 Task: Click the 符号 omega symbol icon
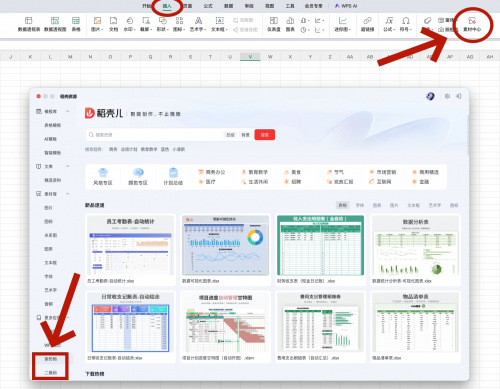click(x=406, y=24)
